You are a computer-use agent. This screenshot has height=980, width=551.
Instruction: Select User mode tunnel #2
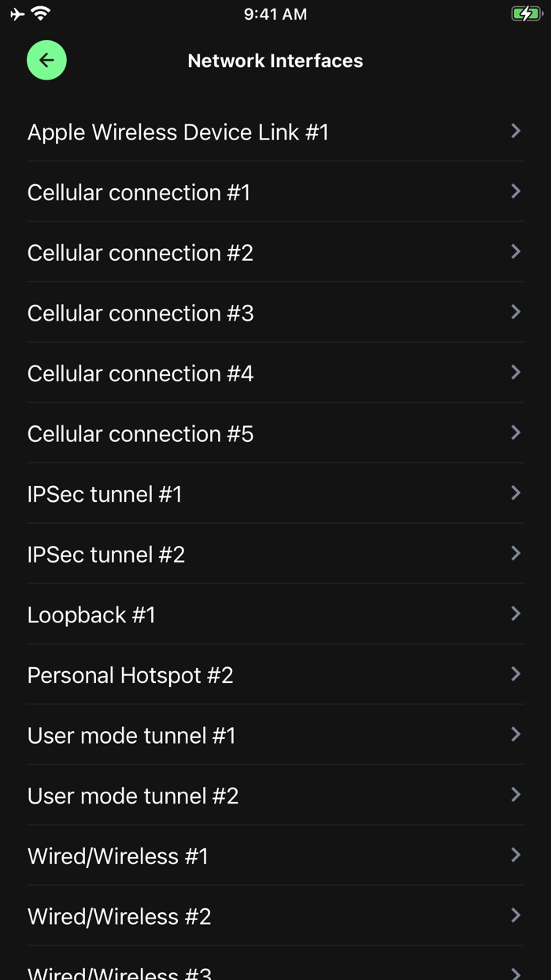(132, 796)
